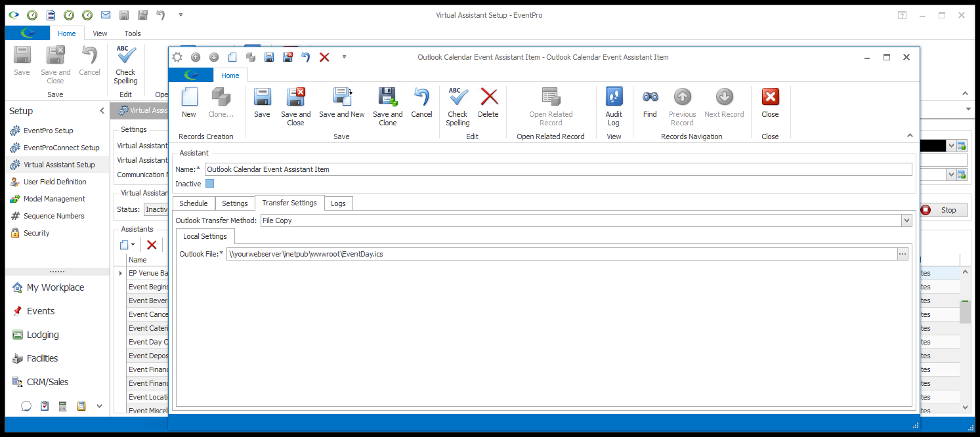Click the gear icon in the dialog title bar
Image resolution: width=980 pixels, height=437 pixels.
(x=177, y=57)
